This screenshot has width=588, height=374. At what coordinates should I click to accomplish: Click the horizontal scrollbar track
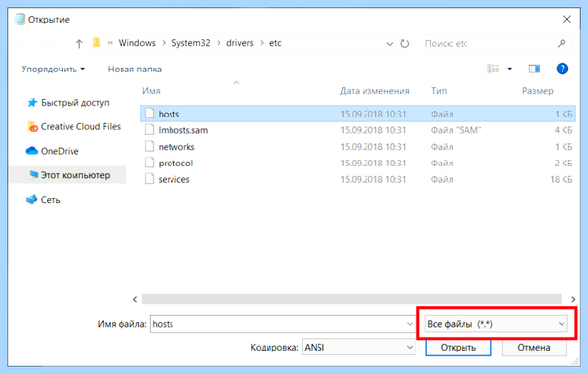coord(352,299)
